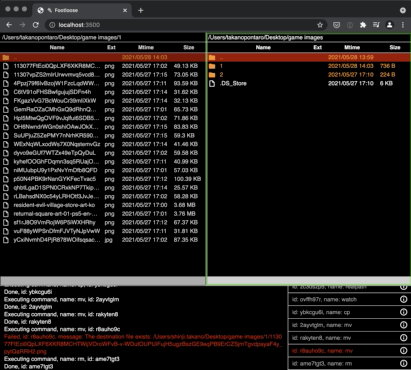Sort right pane by Mtime column
The image size is (411, 370).
pyautogui.click(x=352, y=47)
